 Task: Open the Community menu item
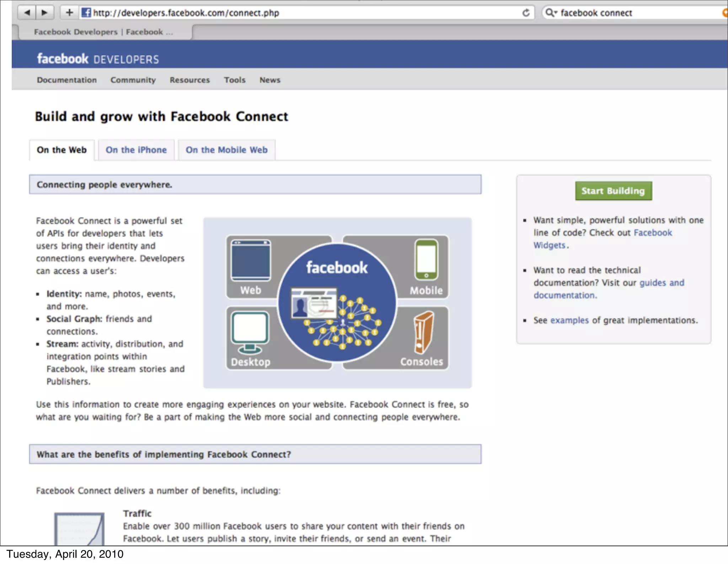133,80
